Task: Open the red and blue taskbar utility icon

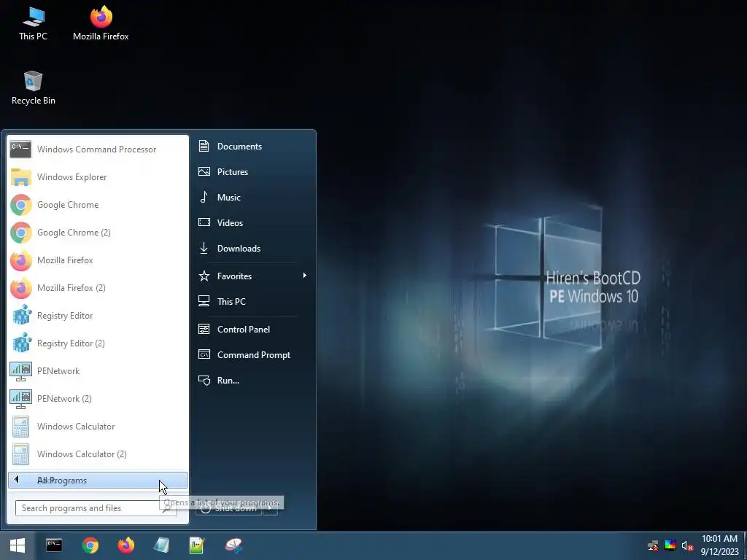Action: 233,545
